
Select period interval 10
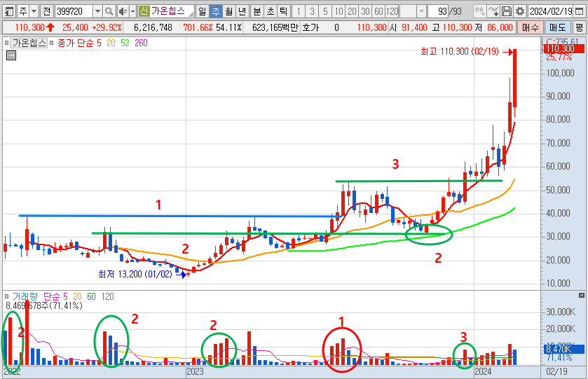339,12
